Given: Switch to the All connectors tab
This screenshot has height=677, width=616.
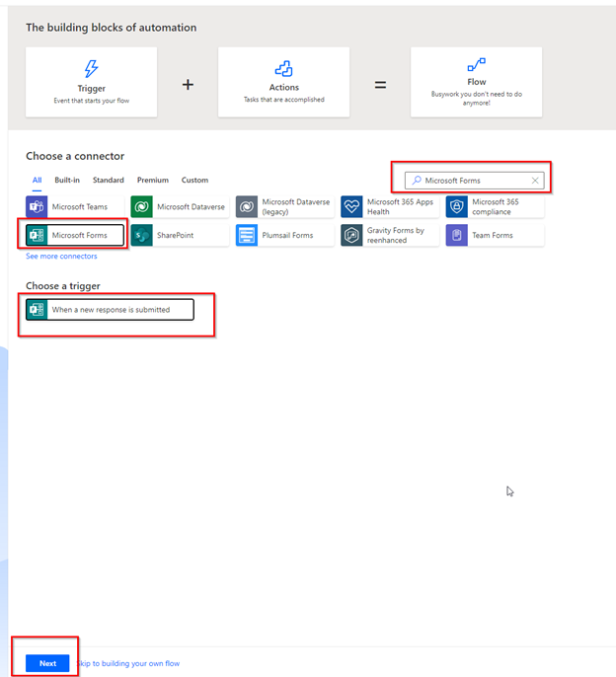Looking at the screenshot, I should (38, 180).
